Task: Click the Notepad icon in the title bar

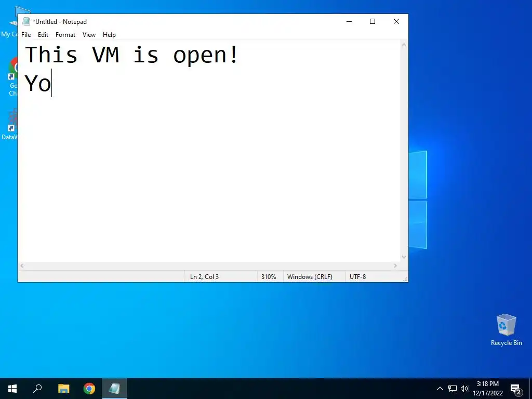Action: click(x=26, y=21)
